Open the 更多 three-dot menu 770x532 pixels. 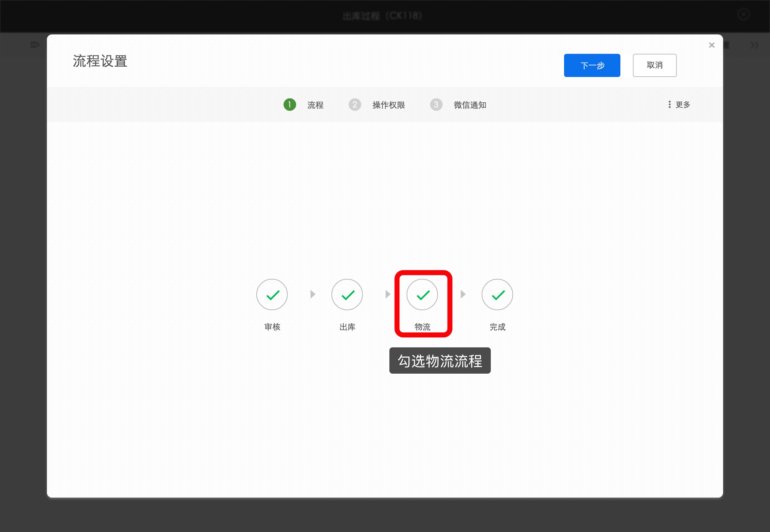[679, 105]
